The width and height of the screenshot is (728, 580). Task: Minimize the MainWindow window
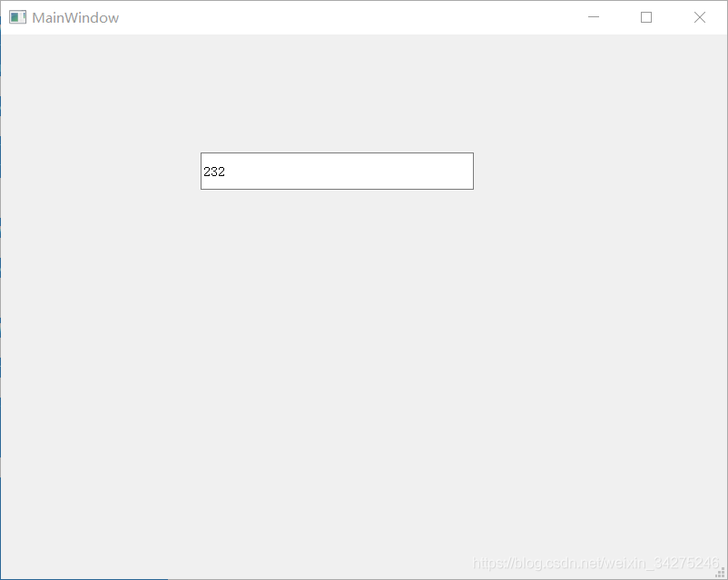pyautogui.click(x=594, y=17)
